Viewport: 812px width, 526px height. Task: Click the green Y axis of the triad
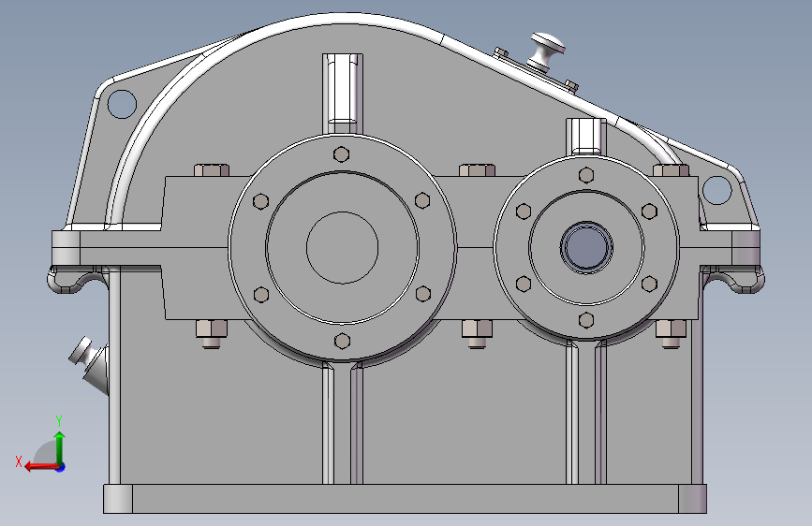(60, 447)
